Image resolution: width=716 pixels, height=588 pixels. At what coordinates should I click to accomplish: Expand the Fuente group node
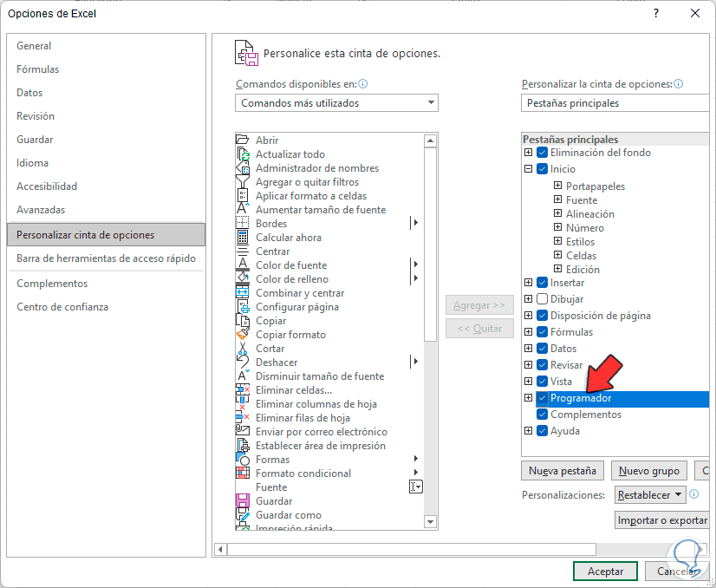557,199
